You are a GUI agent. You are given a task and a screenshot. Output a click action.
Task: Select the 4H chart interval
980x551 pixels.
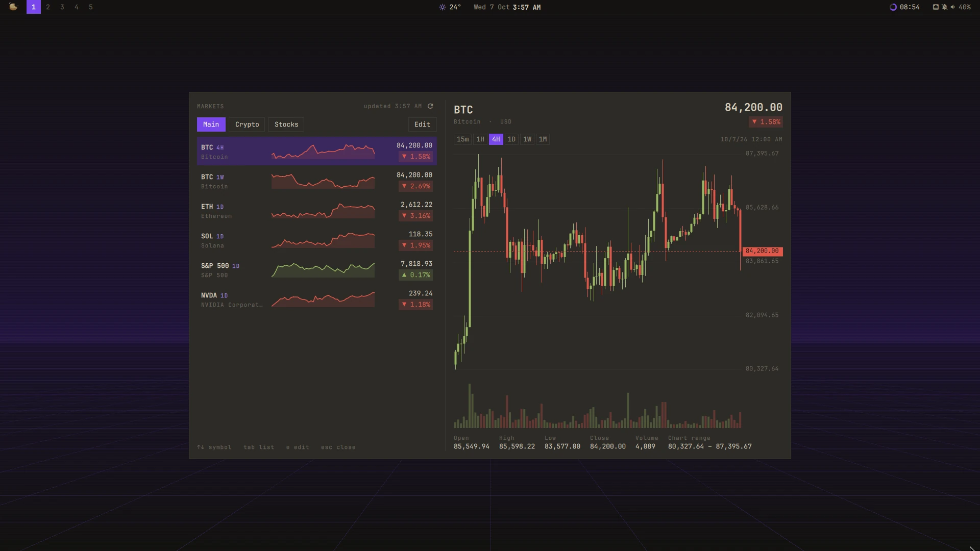click(x=496, y=139)
